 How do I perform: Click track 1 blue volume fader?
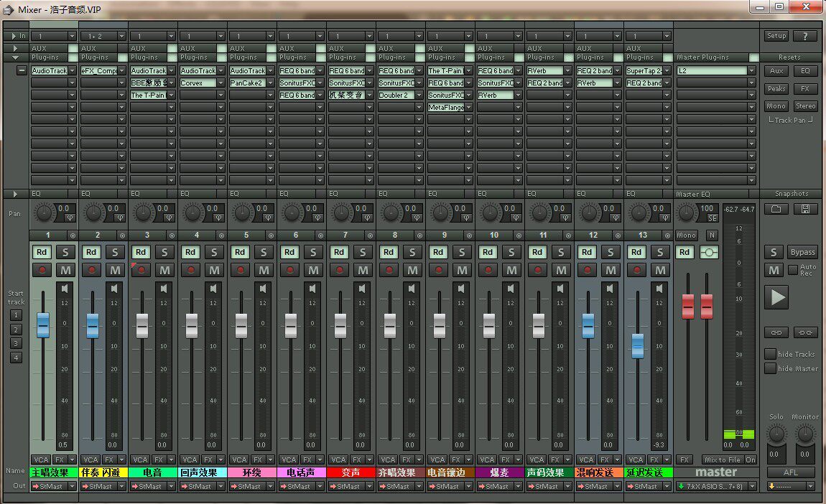[43, 325]
